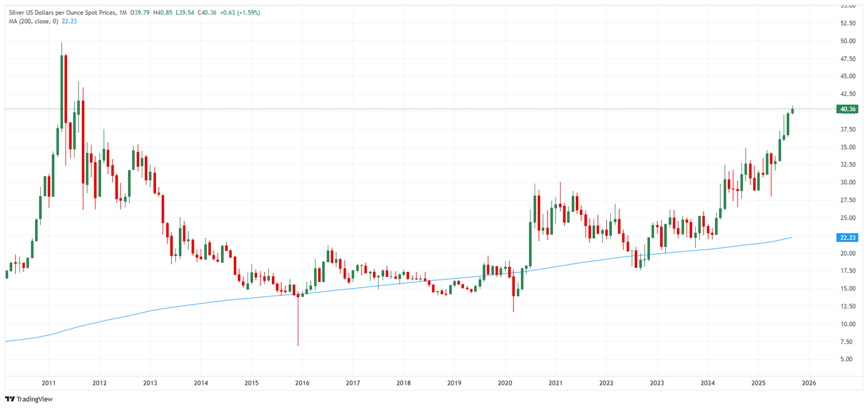This screenshot has width=868, height=408.
Task: Select the 2026 label on the time axis
Action: 810,383
